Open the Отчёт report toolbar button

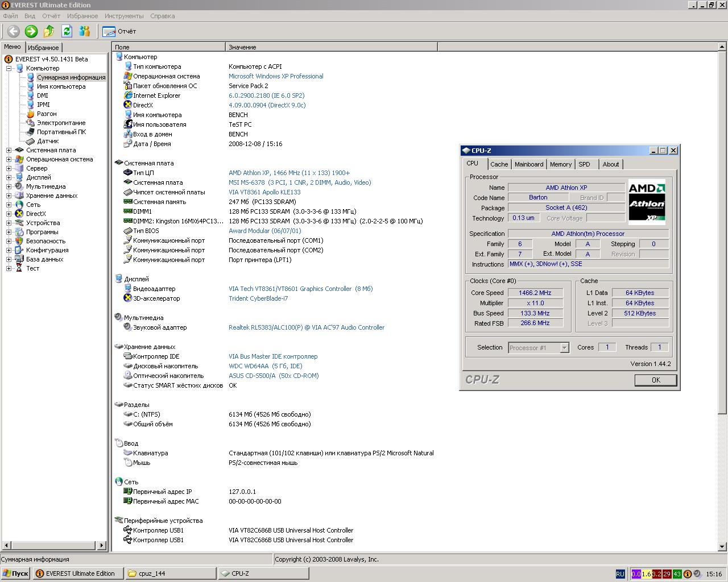click(119, 31)
